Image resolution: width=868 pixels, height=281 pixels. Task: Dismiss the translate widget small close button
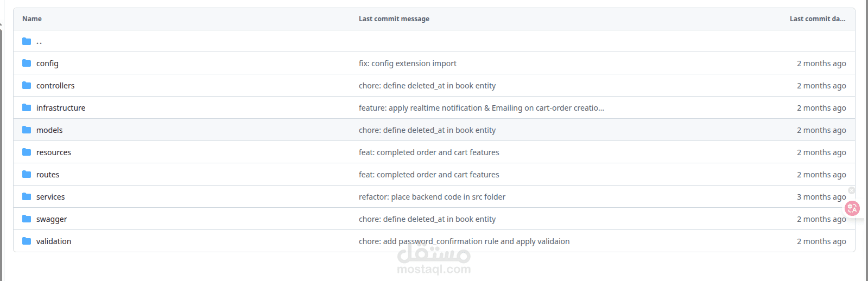click(852, 190)
